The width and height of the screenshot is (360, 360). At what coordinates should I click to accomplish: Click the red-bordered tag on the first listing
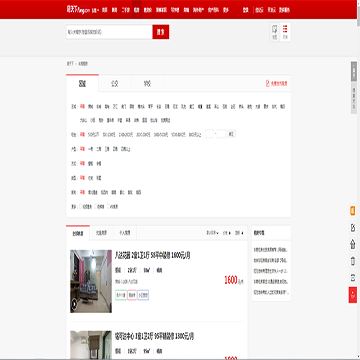(x=132, y=295)
